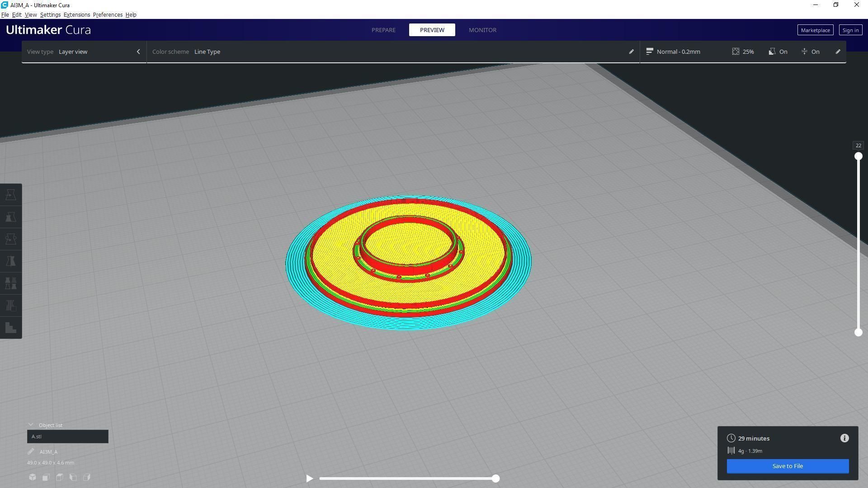Switch to the PREPARE stage tab

click(383, 30)
